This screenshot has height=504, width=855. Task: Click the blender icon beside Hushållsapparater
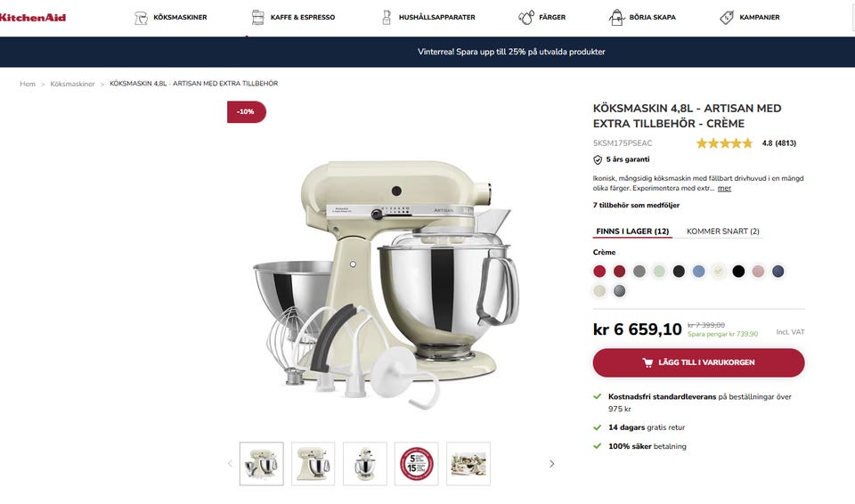[x=387, y=18]
